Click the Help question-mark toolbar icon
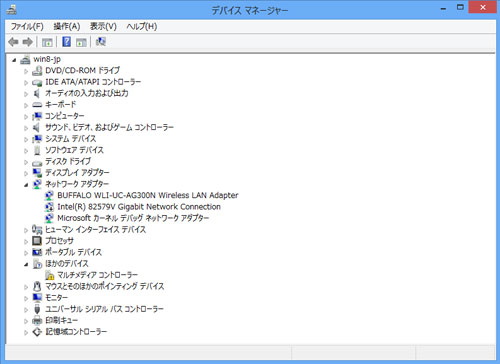This screenshot has width=500, height=364. pos(67,42)
